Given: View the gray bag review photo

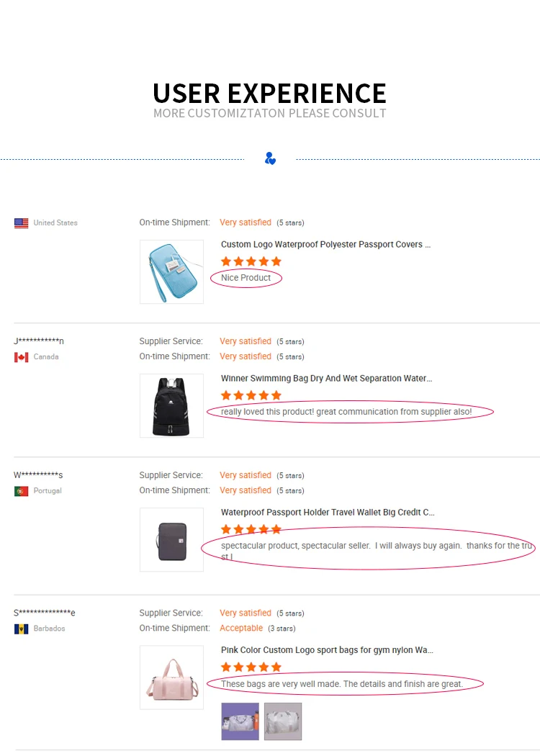Looking at the screenshot, I should [x=283, y=721].
